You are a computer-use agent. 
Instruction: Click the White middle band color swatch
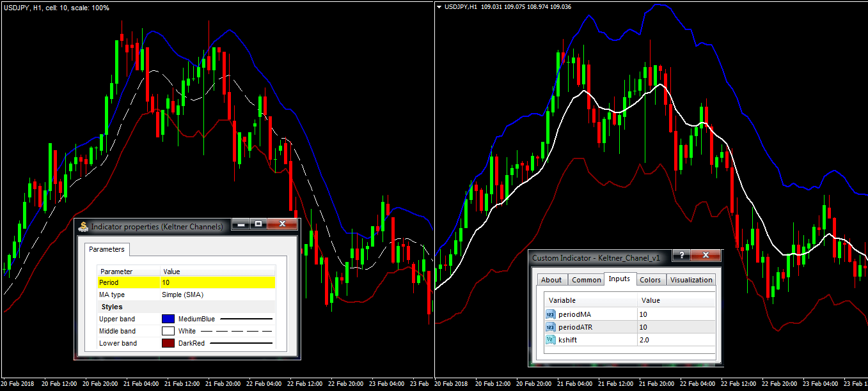coord(168,331)
